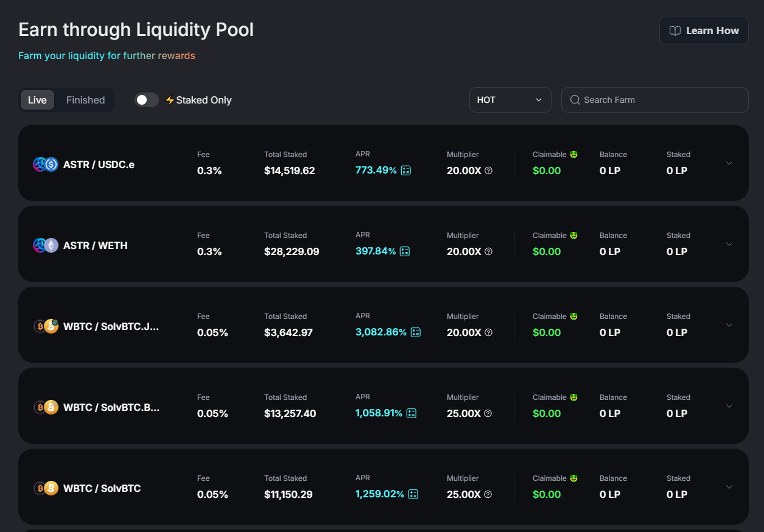Click the lightning bolt beside Staked Only

click(170, 100)
